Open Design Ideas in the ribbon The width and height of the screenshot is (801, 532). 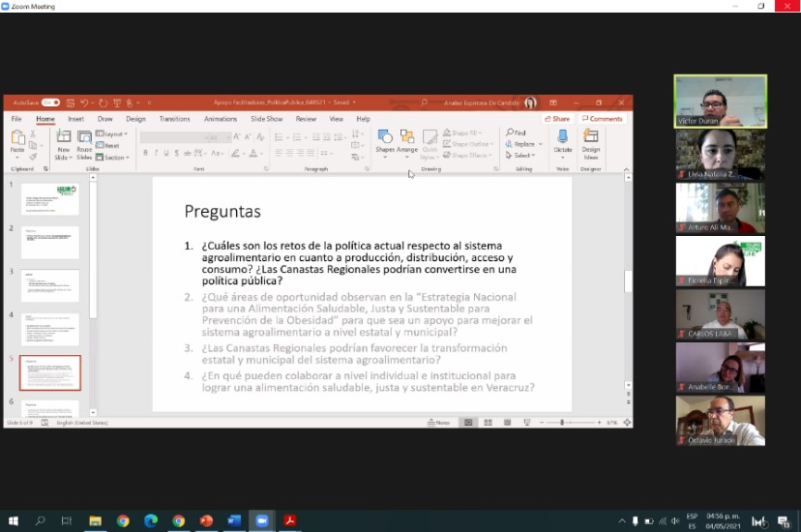pos(590,138)
